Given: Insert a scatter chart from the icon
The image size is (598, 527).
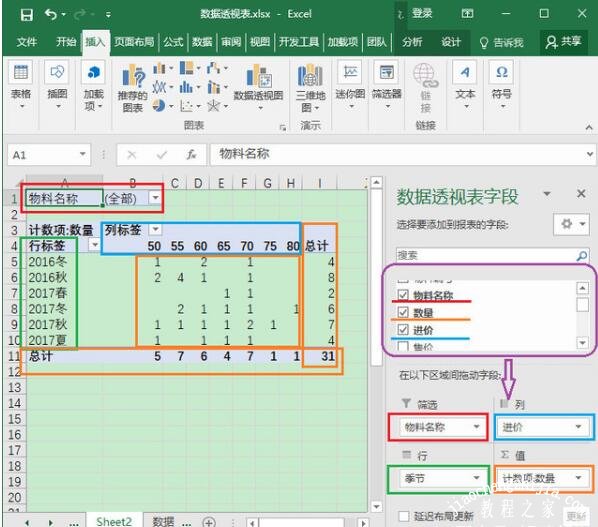Looking at the screenshot, I should pos(186,106).
